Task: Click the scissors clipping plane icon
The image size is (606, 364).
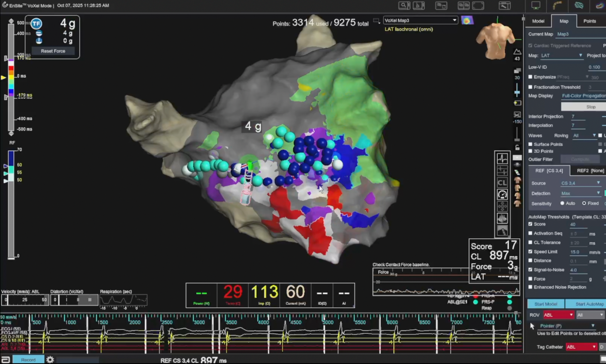Action: coord(517,115)
